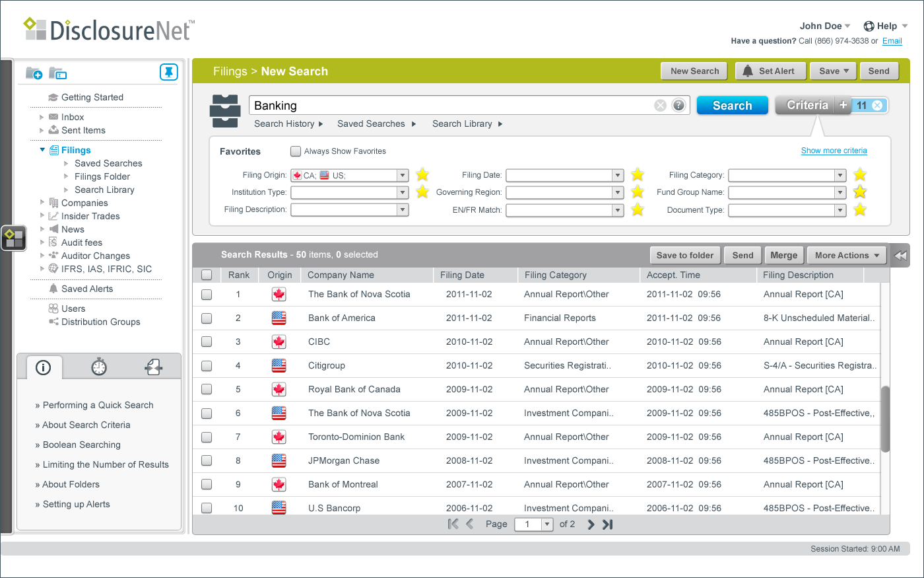Click Save to folder button
Image resolution: width=924 pixels, height=578 pixels.
click(x=685, y=256)
